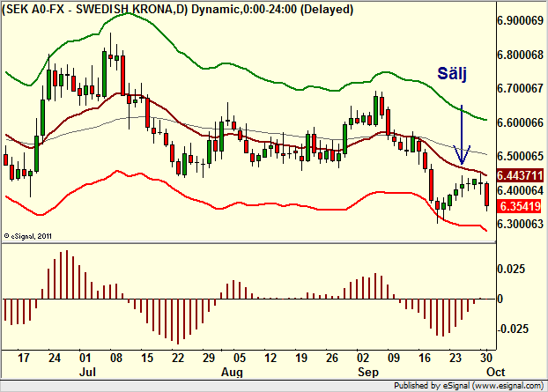Viewport: 548px width, 392px height.
Task: Click the dark red 6.443711 price tag
Action: 520,175
